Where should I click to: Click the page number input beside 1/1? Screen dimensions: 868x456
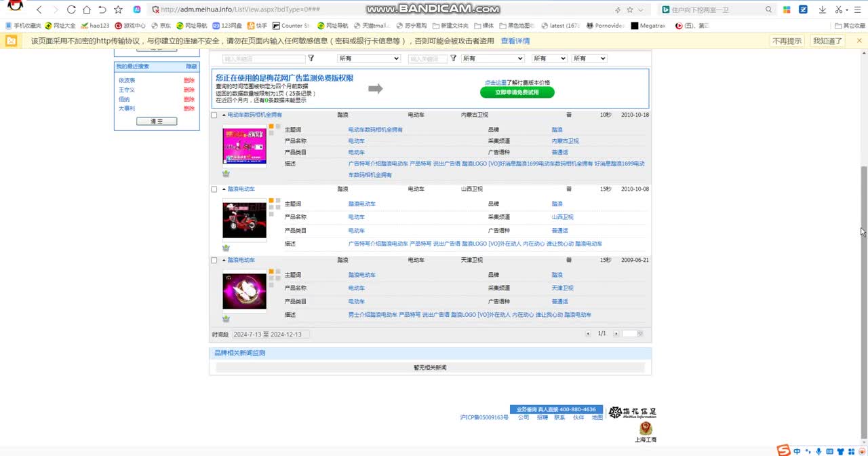[629, 334]
